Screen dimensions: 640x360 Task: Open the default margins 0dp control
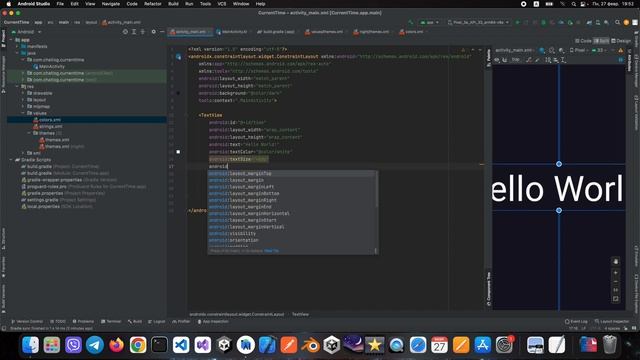(516, 60)
